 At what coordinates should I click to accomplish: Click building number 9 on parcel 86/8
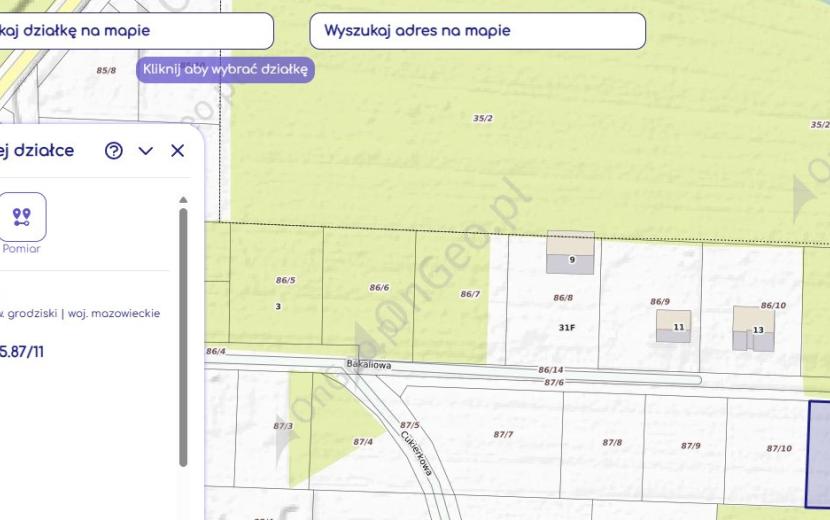[571, 253]
